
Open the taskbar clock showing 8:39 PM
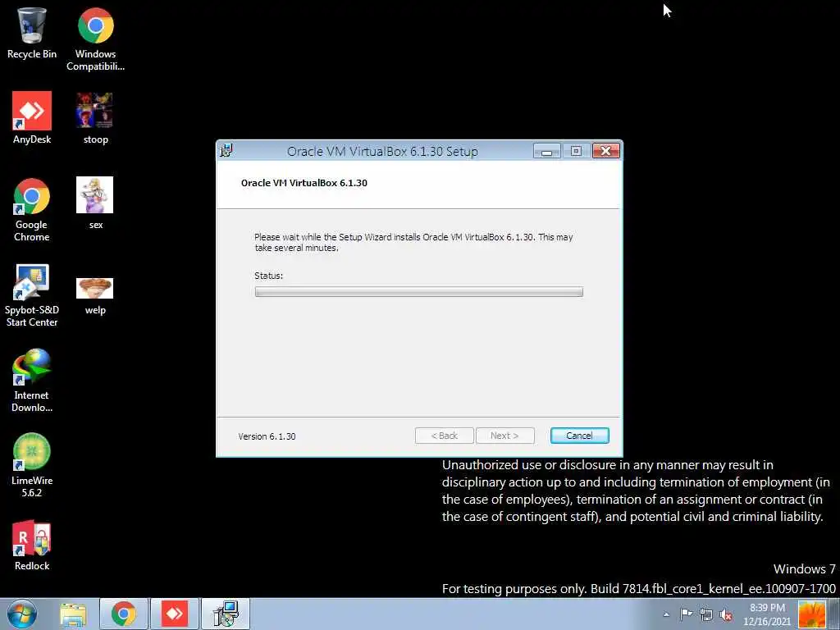click(x=767, y=614)
